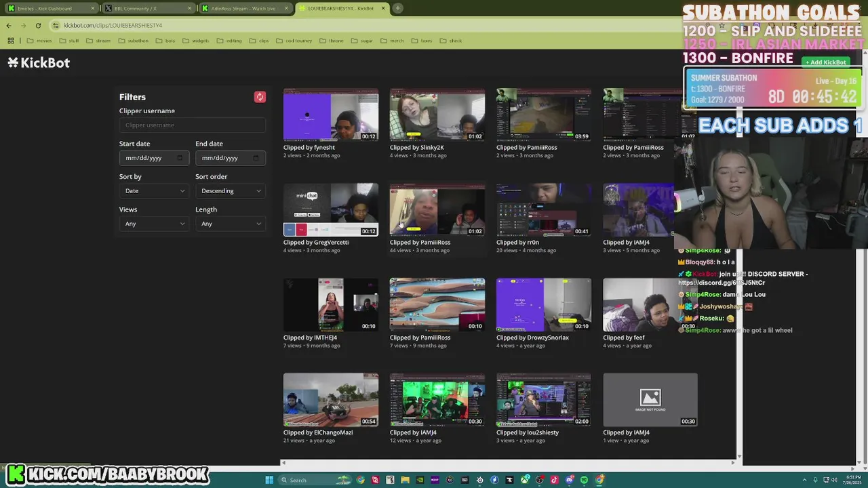Open a new browser tab with plus icon
Viewport: 868px width, 488px height.
click(x=398, y=8)
